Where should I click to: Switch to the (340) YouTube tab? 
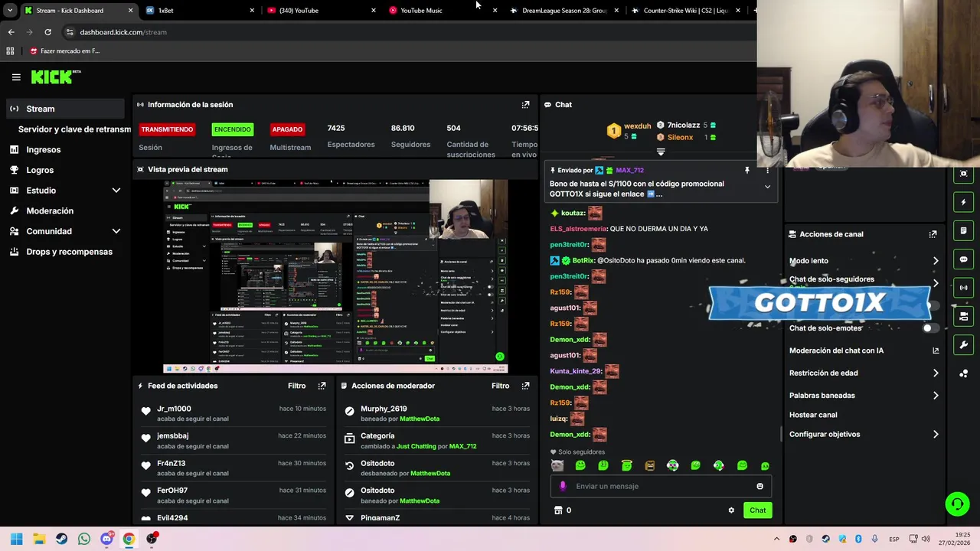[x=322, y=11]
